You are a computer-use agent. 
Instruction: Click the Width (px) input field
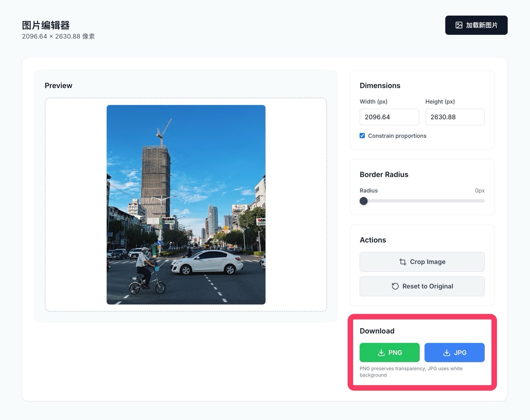(389, 117)
